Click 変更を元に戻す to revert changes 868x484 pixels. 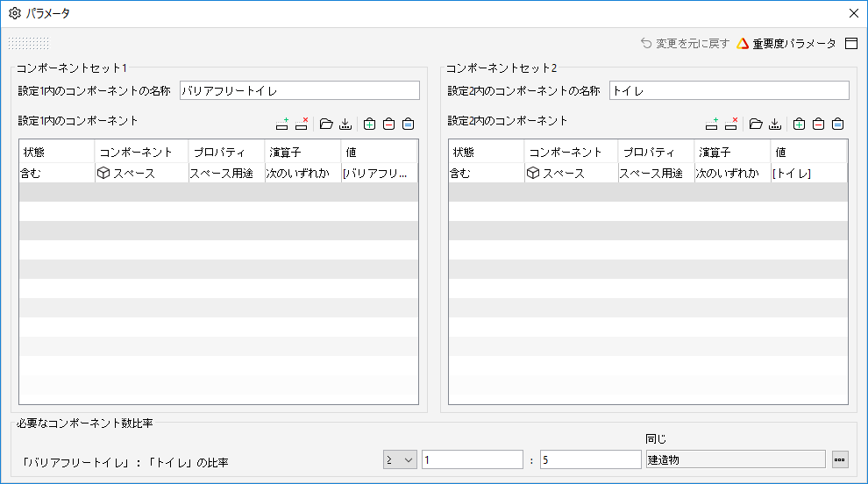(x=686, y=43)
